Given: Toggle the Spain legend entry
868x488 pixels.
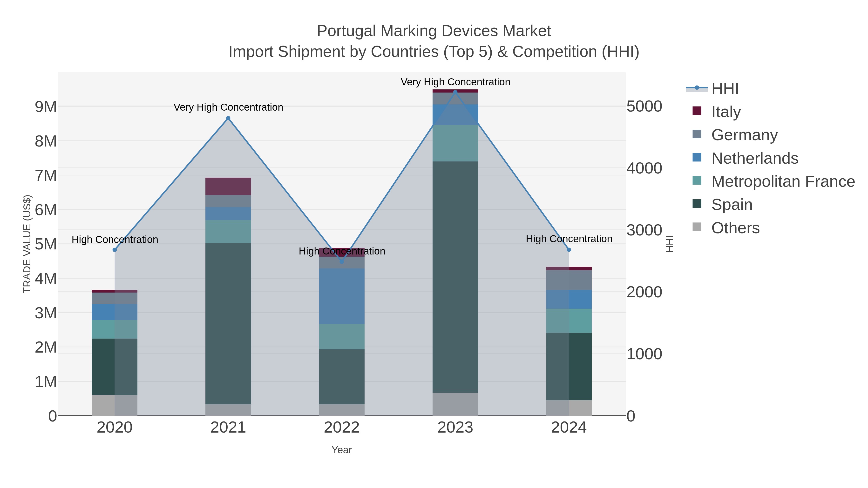Looking at the screenshot, I should click(722, 204).
